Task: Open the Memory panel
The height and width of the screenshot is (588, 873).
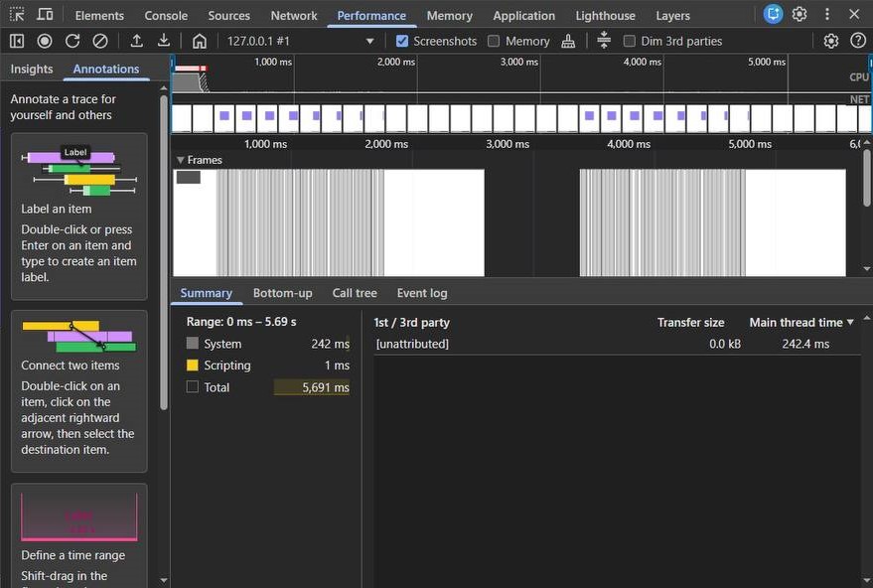Action: click(449, 15)
